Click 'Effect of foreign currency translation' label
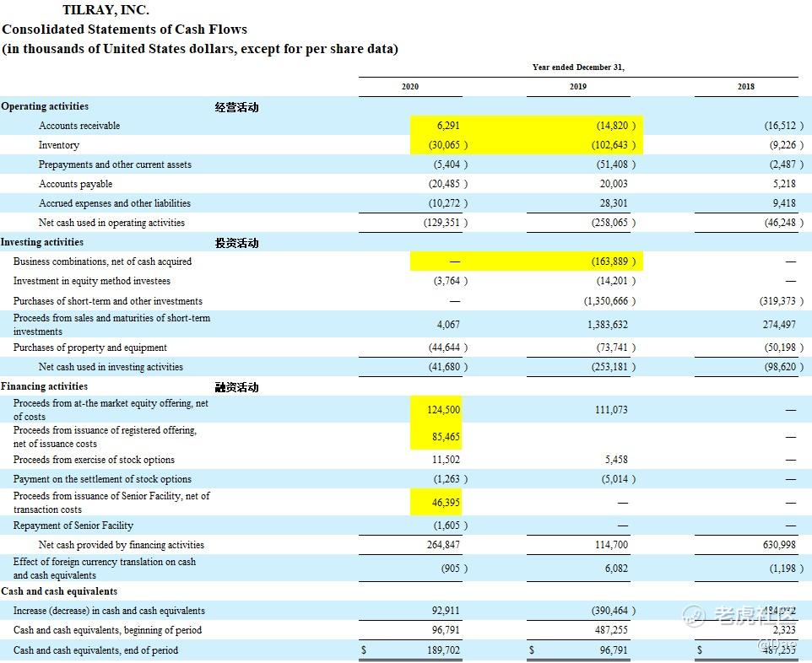The height and width of the screenshot is (663, 812). coord(105,569)
